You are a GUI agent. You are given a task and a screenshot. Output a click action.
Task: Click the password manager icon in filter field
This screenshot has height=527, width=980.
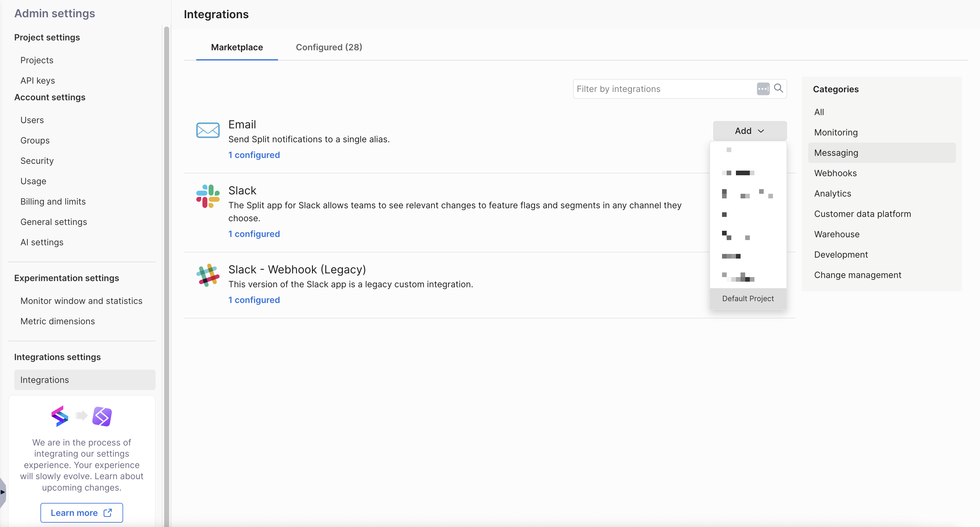point(763,89)
